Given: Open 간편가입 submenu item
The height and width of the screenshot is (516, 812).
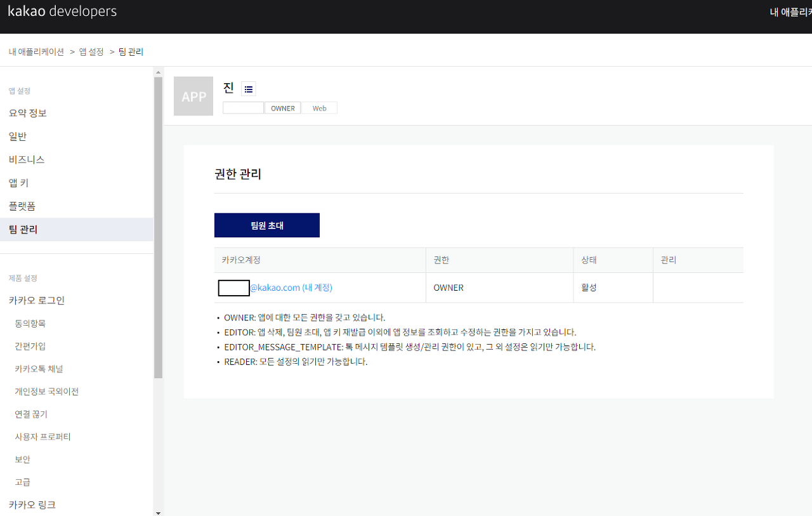Looking at the screenshot, I should 30,347.
